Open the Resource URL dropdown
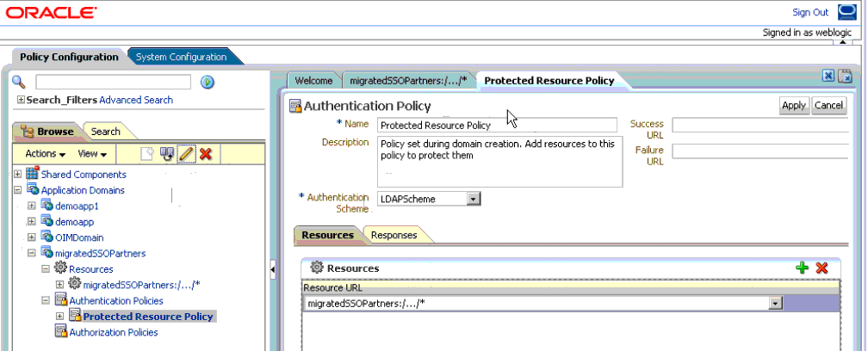The image size is (868, 351). (777, 303)
